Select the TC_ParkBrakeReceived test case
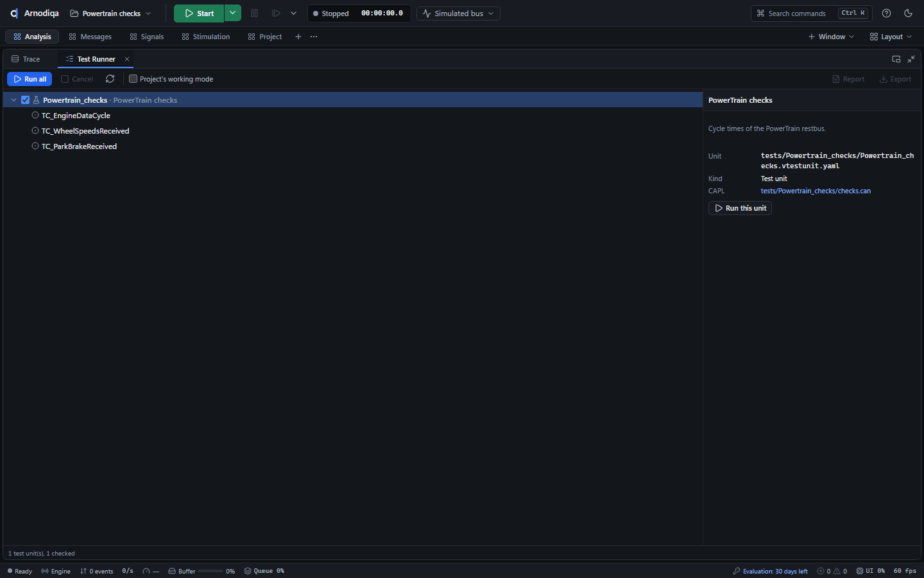This screenshot has width=924, height=578. click(79, 146)
